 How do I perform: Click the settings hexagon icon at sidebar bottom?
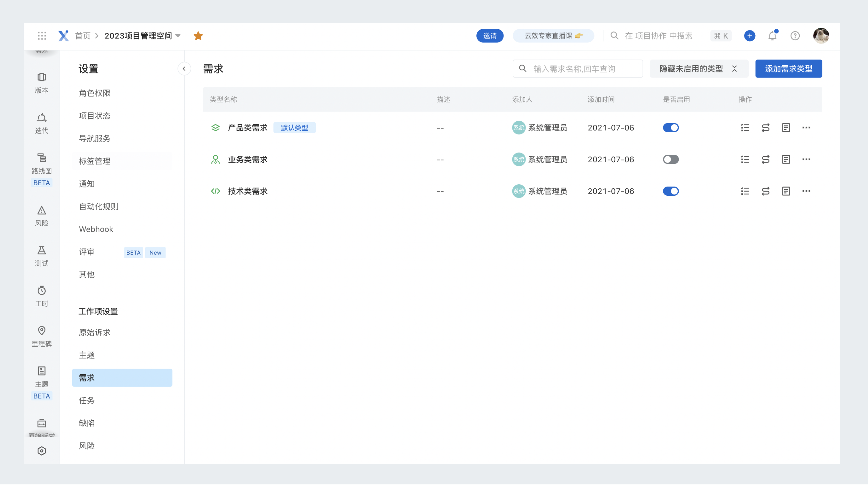(42, 451)
